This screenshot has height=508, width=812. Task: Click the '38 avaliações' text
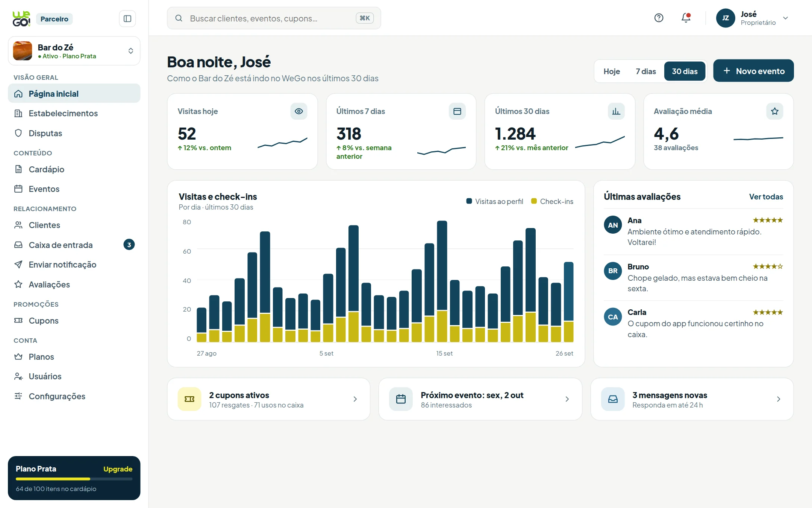(x=676, y=148)
